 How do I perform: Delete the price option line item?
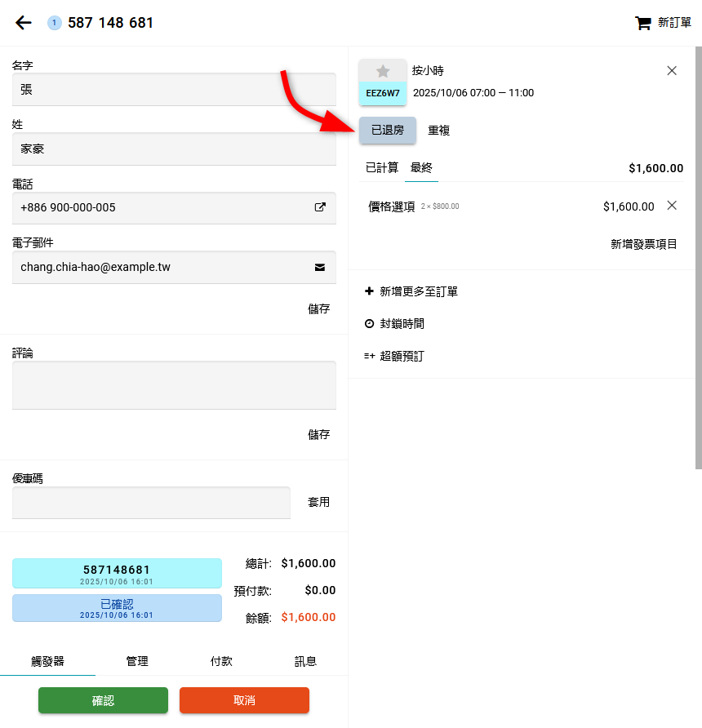pos(672,206)
